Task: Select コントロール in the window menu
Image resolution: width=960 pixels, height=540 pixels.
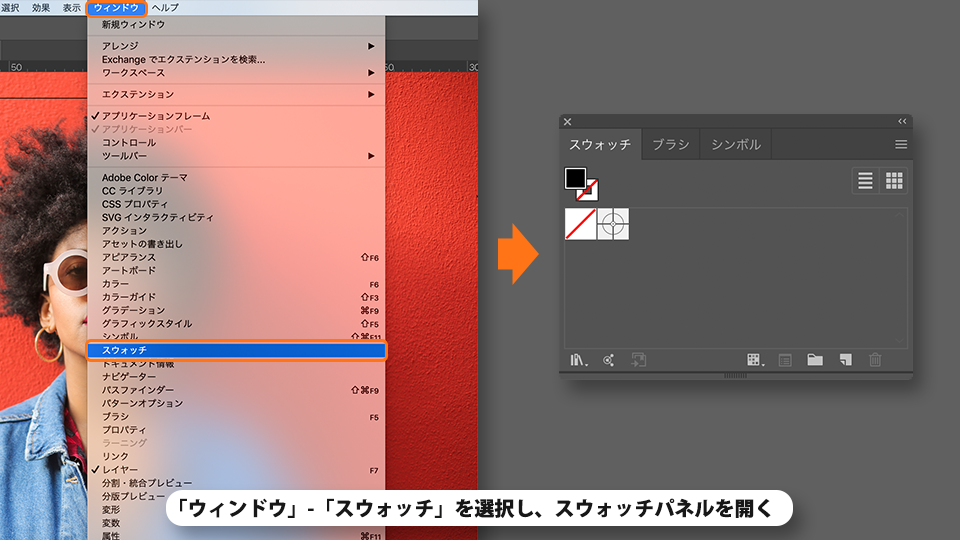Action: (x=236, y=143)
